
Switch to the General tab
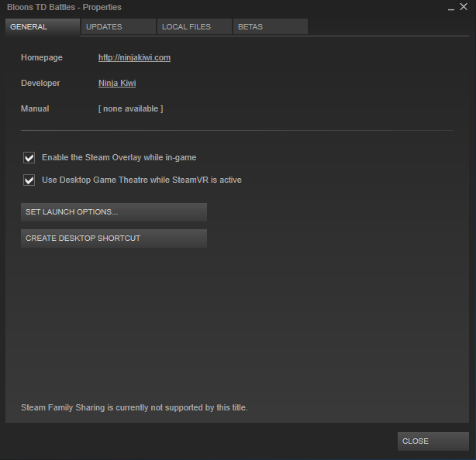point(43,27)
